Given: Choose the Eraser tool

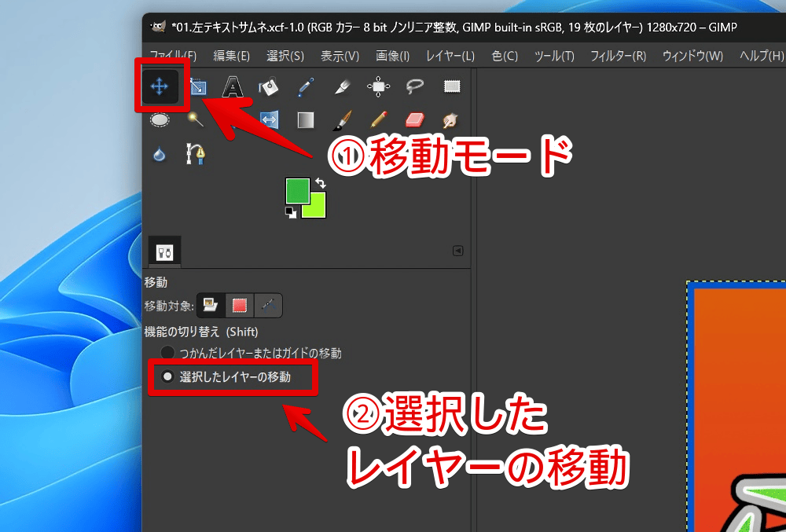Looking at the screenshot, I should tap(414, 120).
